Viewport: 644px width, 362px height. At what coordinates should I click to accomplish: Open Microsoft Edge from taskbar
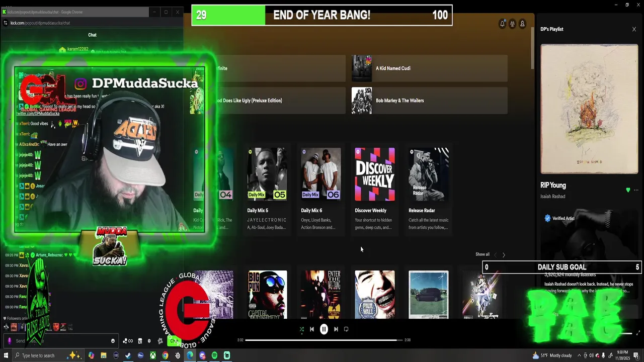coord(190,355)
